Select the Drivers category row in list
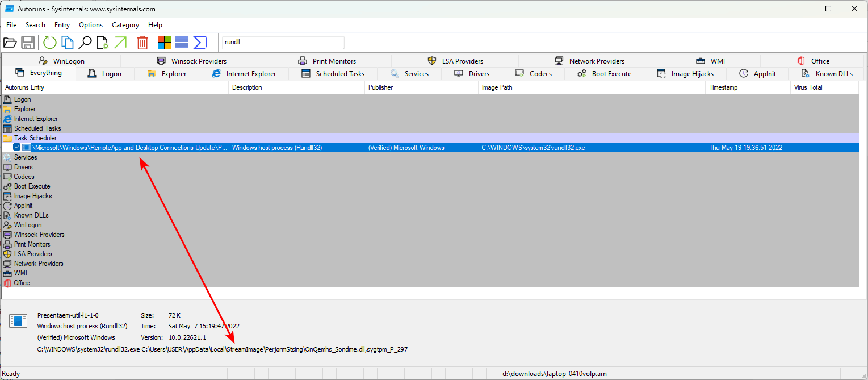 tap(430, 167)
